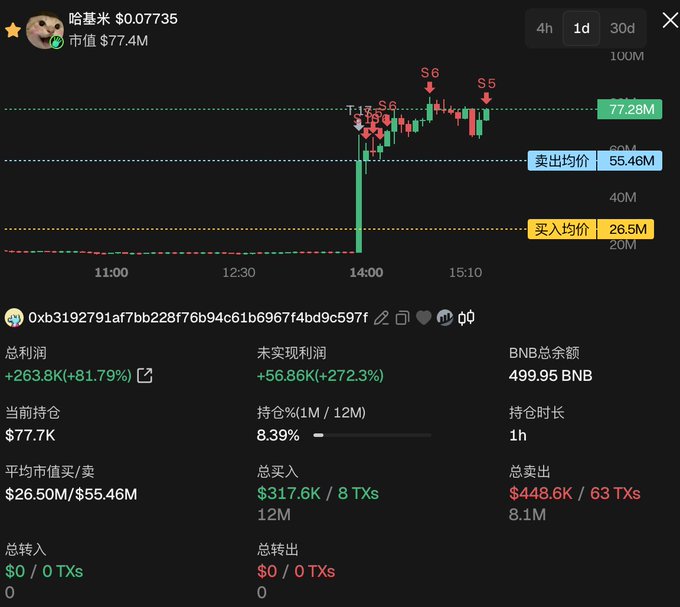Click the 市值 $77.4M label
The width and height of the screenshot is (680, 607).
[108, 41]
